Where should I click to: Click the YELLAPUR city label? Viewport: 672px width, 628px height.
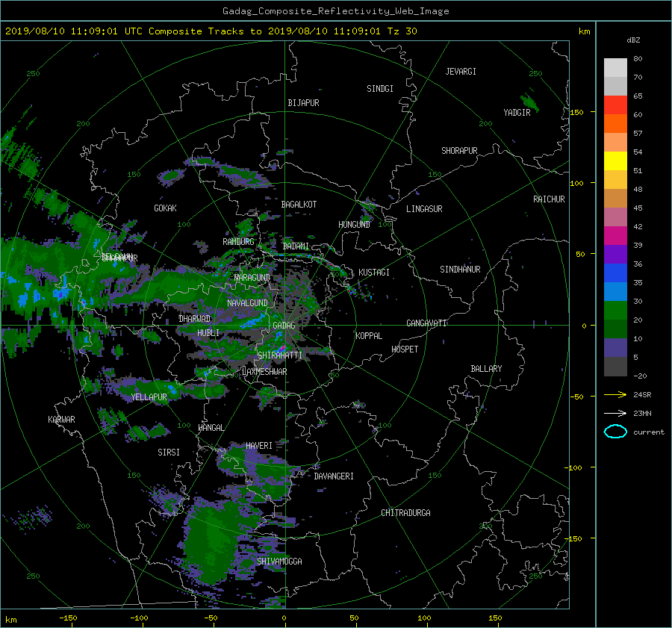coord(149,397)
